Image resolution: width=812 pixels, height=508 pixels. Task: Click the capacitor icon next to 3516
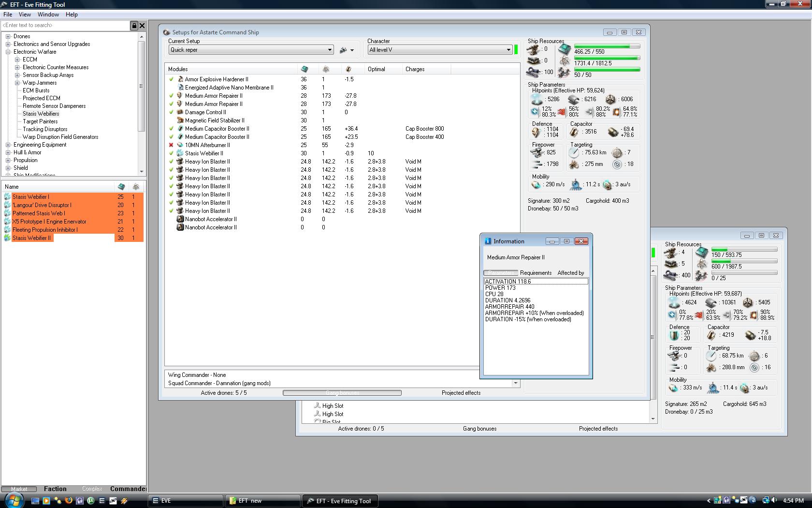[574, 132]
